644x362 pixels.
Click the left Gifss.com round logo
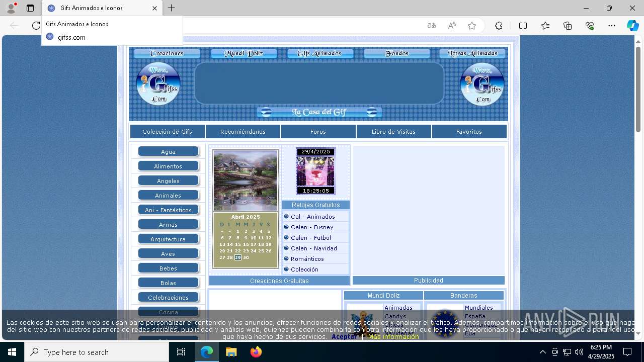pos(158,84)
